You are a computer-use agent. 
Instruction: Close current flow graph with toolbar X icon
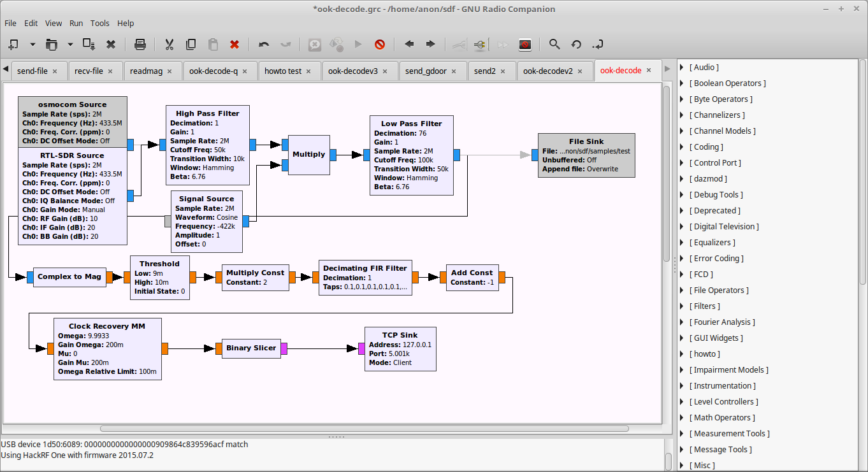pyautogui.click(x=111, y=45)
